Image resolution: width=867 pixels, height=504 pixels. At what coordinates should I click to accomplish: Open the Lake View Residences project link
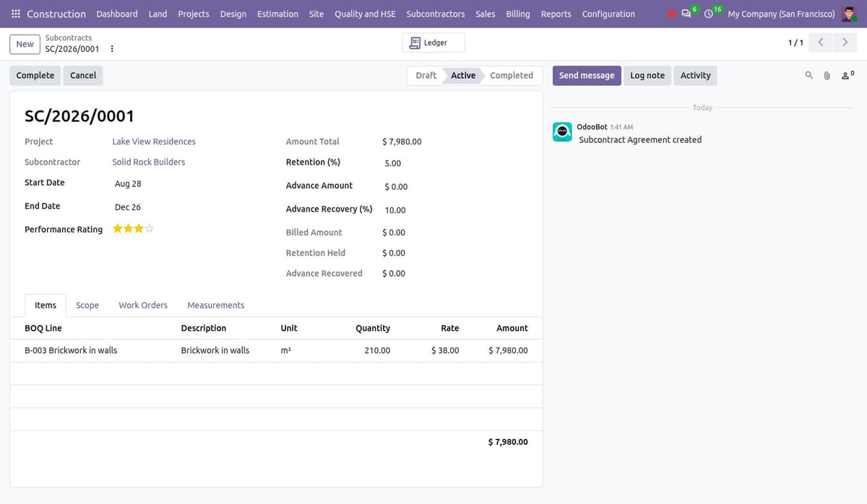pyautogui.click(x=154, y=142)
